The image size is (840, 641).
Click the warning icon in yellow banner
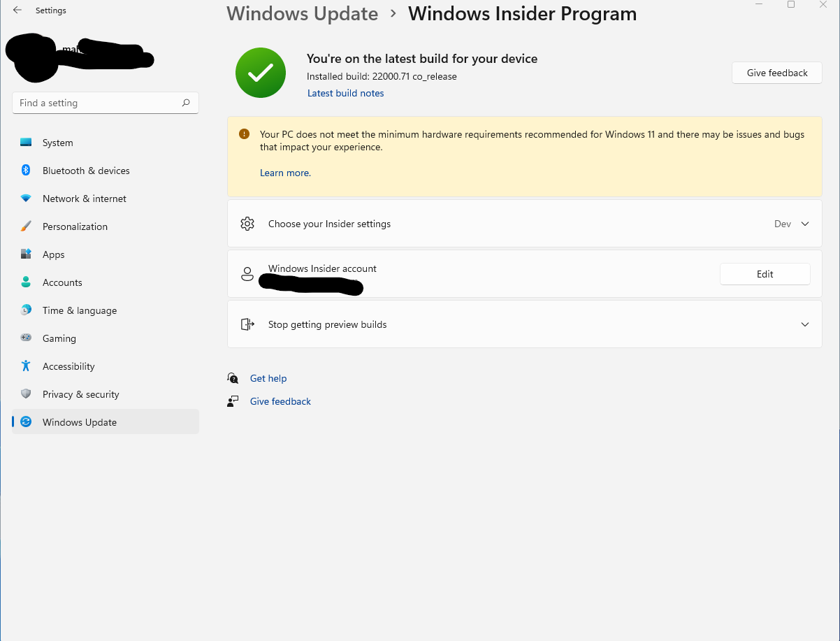[x=244, y=134]
